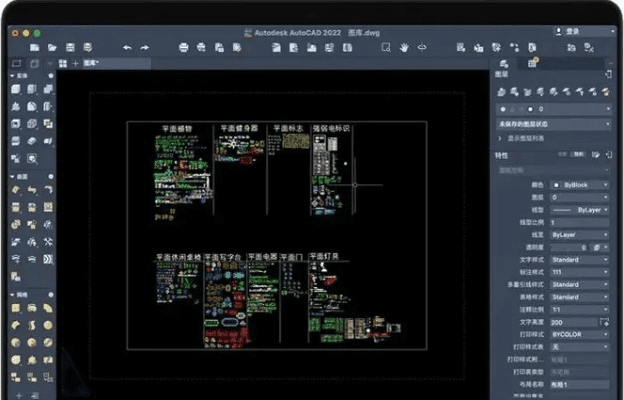Open the 线宽 ByLayer dropdown

[578, 235]
